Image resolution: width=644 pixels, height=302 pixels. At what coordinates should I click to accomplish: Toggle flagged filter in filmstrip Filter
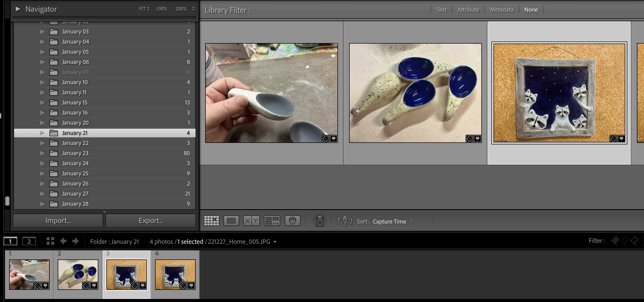point(615,241)
